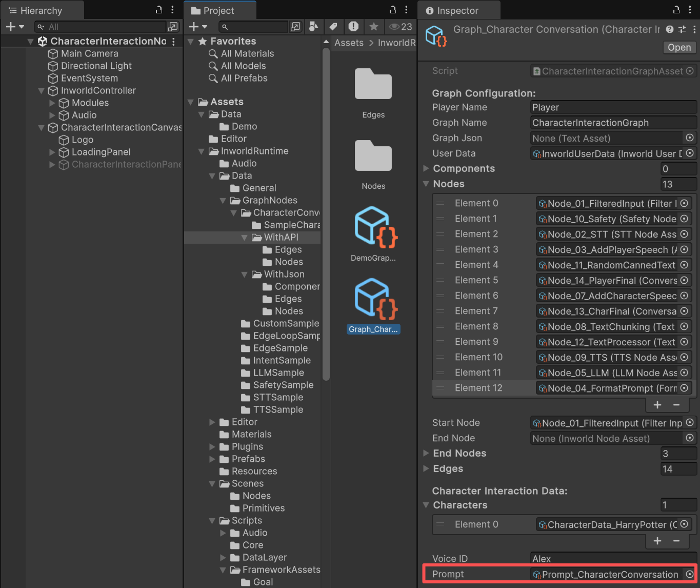700x588 pixels.
Task: Collapse the InworldController object
Action: (x=41, y=91)
